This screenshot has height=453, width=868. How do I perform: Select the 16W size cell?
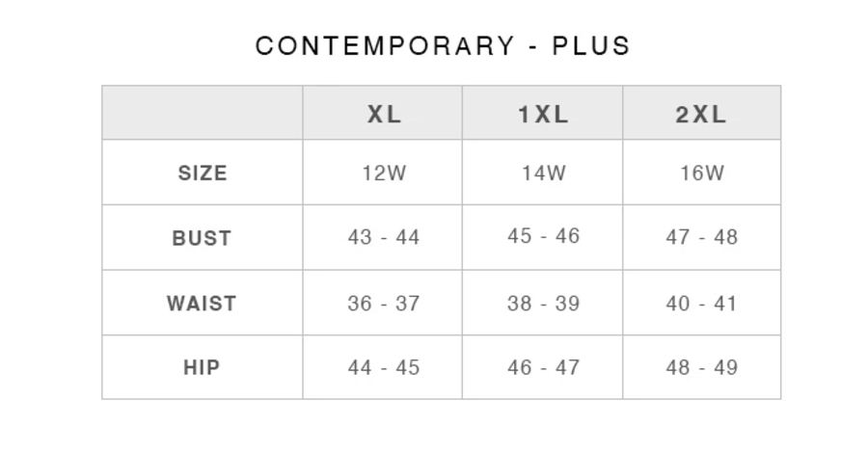click(701, 173)
